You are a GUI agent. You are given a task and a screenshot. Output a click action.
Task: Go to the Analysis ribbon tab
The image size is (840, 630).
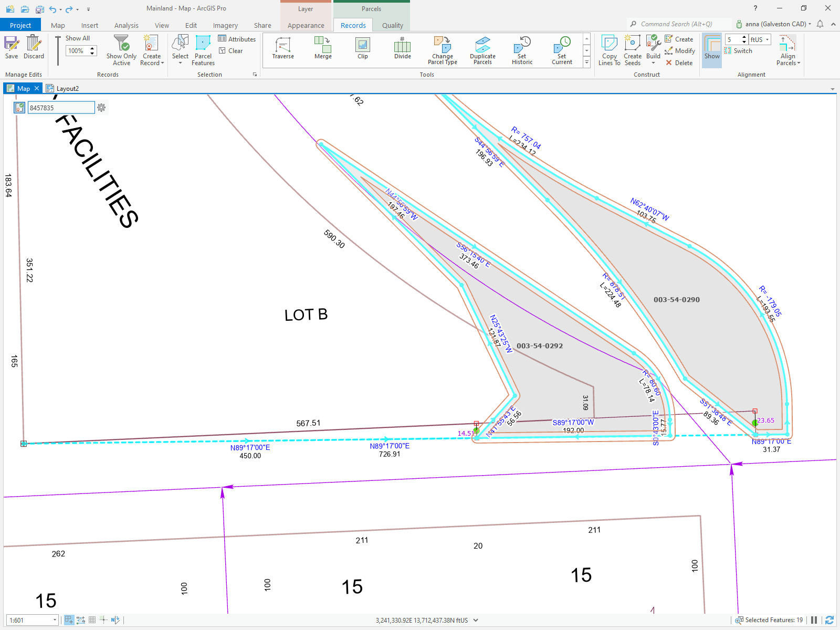[x=127, y=25]
